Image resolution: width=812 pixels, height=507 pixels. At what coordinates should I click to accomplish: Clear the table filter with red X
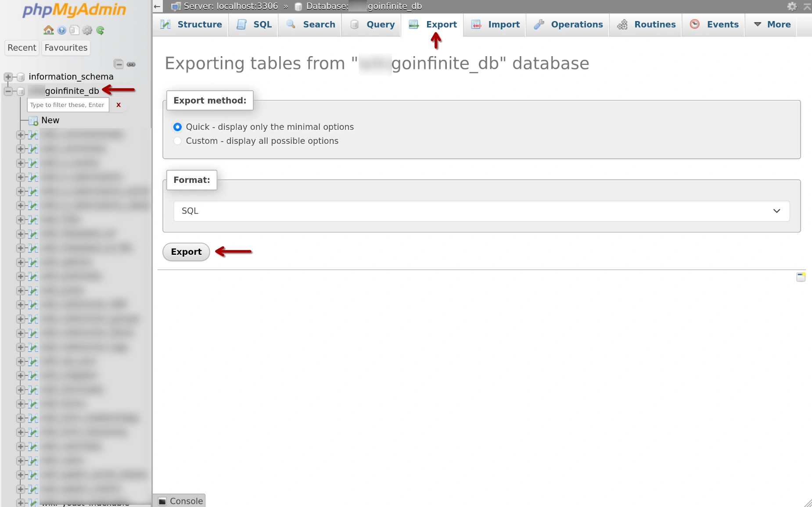click(x=118, y=105)
